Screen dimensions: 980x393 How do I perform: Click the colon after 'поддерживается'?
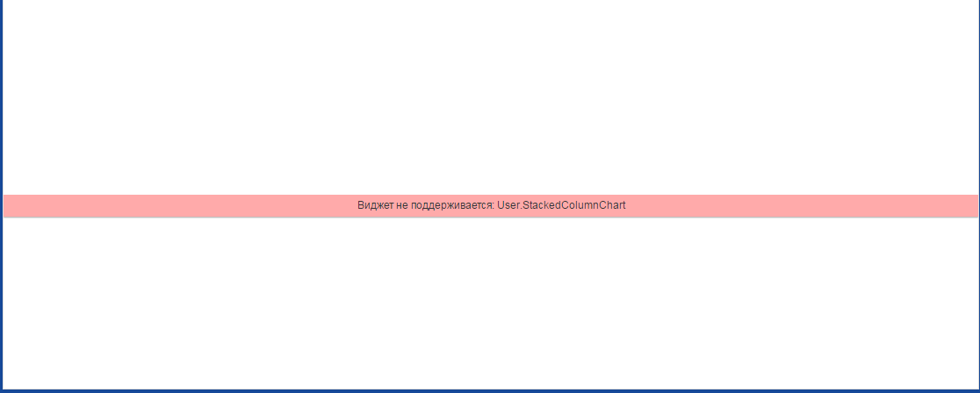(494, 206)
